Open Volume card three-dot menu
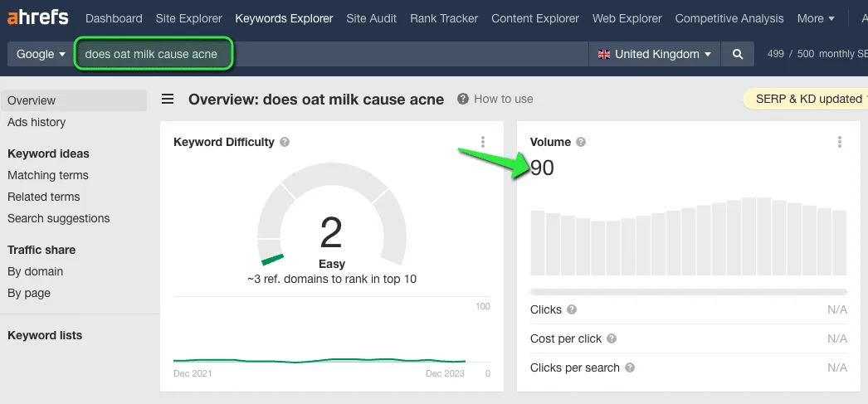 point(840,142)
